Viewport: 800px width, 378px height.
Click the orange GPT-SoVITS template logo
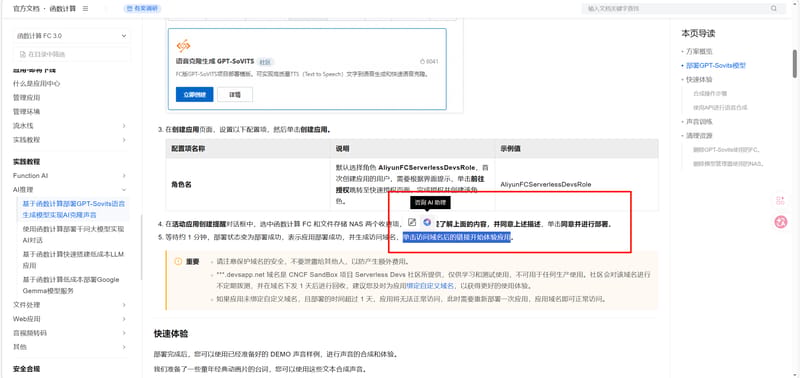183,45
